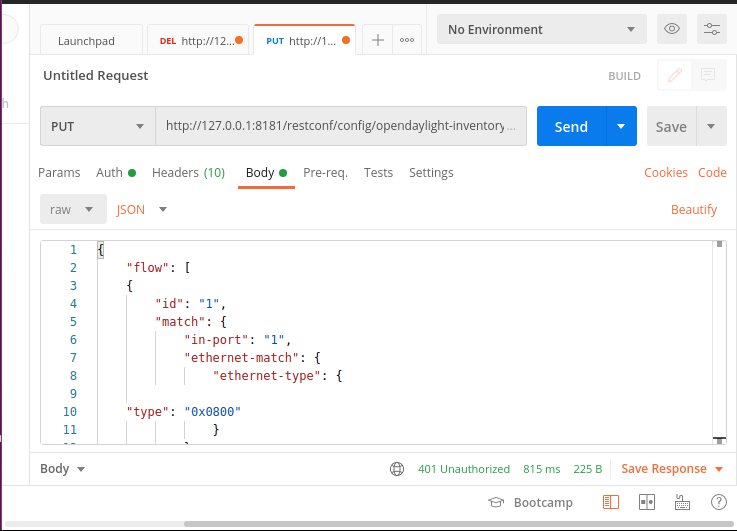
Task: Click into the request URL field
Action: coord(341,127)
